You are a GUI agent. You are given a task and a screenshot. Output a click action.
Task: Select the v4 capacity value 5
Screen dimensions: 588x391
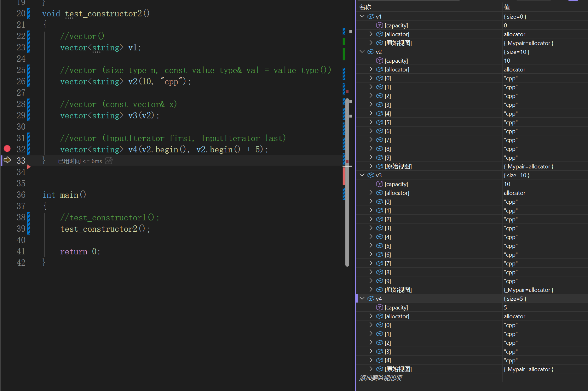pos(505,307)
